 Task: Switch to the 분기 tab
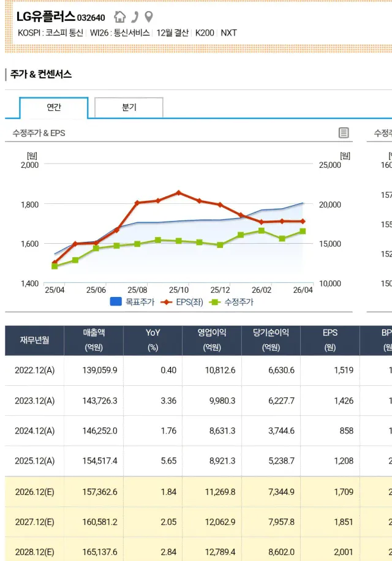tap(129, 107)
